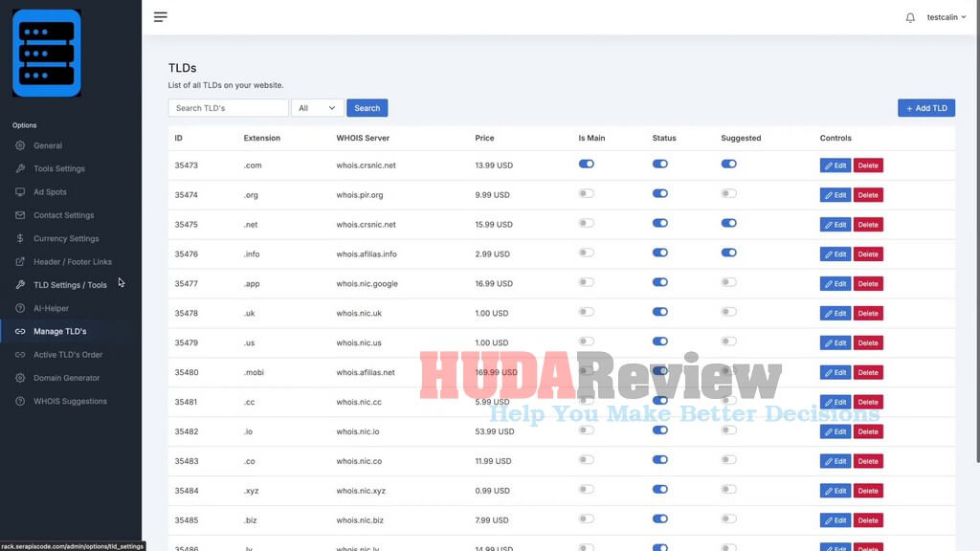Enable Is Main for .xyz
The image size is (980, 551).
click(587, 489)
